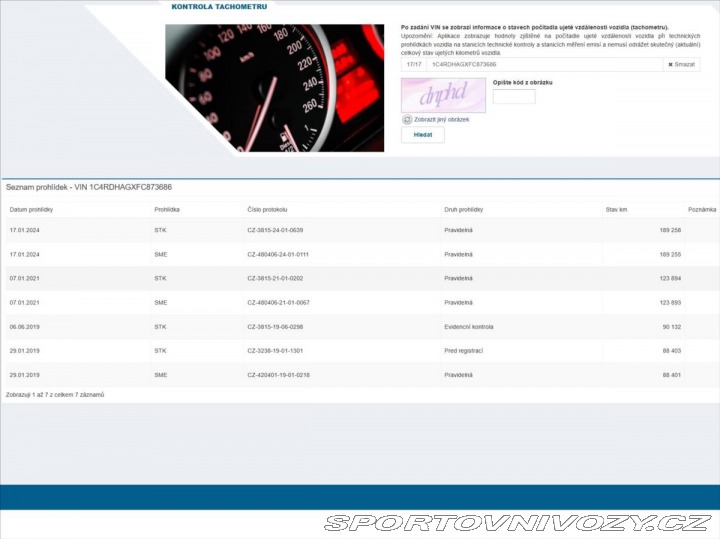
Task: Click the Smazat clear button
Action: (681, 64)
